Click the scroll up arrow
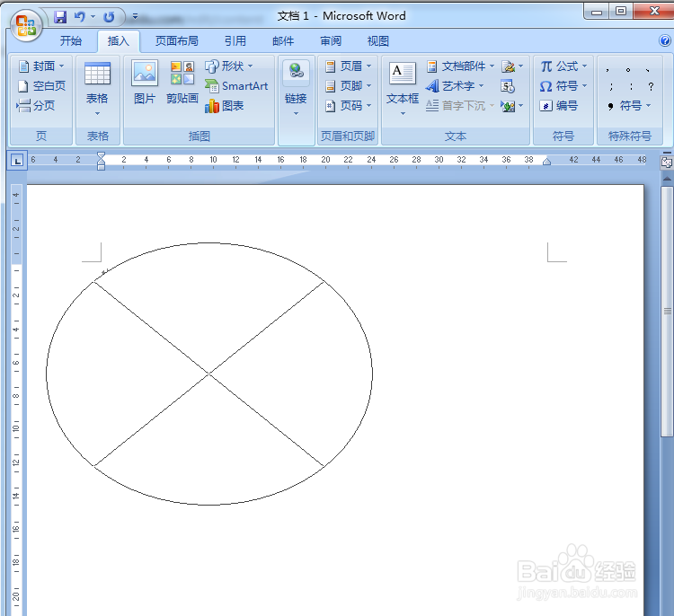 (667, 178)
